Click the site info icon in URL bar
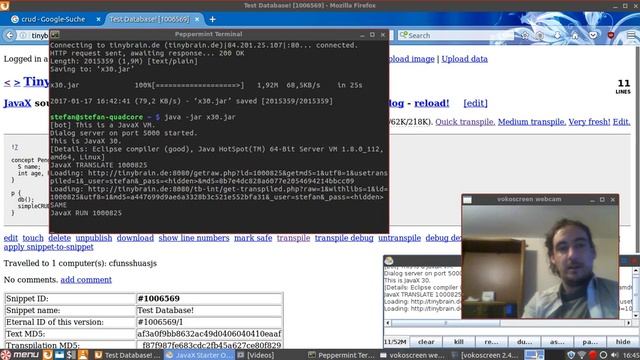 coord(23,36)
